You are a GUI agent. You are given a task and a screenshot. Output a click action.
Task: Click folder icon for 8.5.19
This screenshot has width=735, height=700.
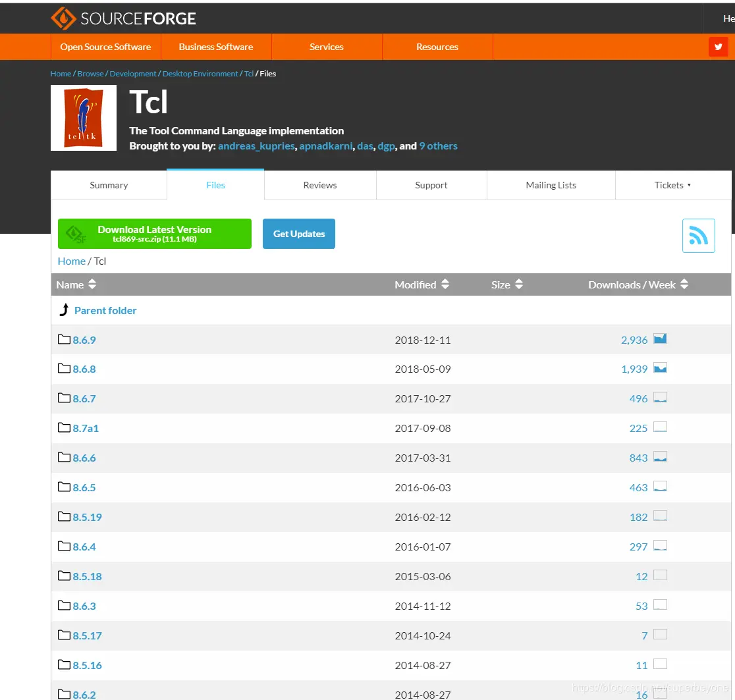pos(65,516)
